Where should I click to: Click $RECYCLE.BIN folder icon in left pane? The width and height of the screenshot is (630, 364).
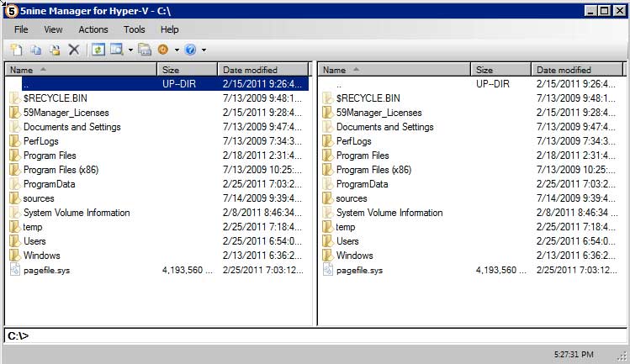pos(14,98)
